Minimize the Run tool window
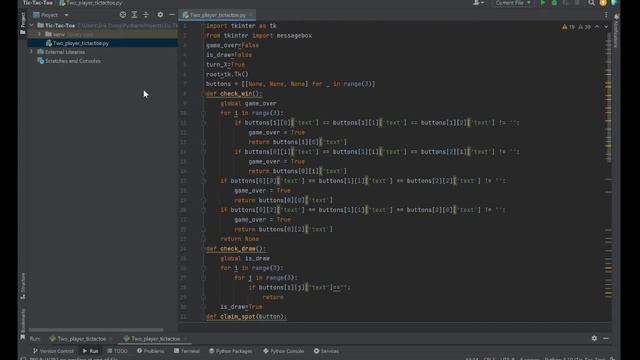Screen dimensions: 640x360 (x=606, y=338)
